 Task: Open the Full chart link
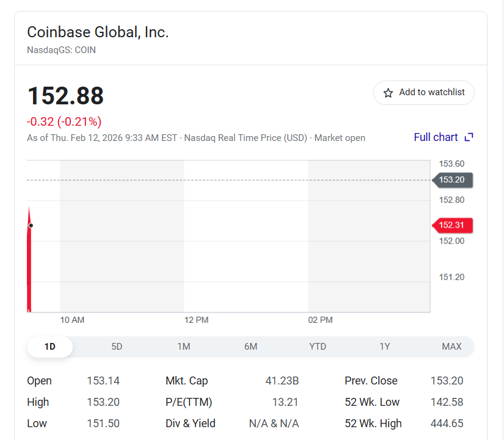tap(436, 137)
